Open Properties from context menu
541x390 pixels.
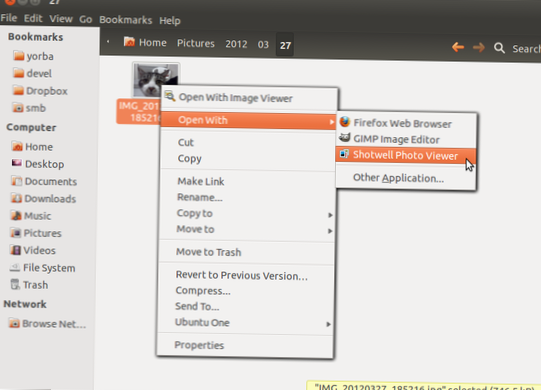pos(245,345)
